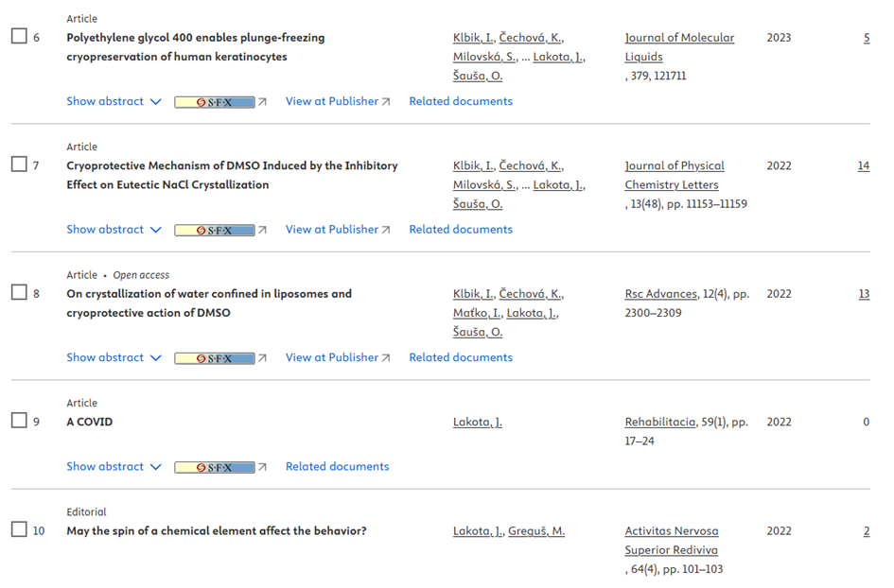Click the SFX button for article 7
Viewport: 894px width, 588px height.
tap(215, 230)
